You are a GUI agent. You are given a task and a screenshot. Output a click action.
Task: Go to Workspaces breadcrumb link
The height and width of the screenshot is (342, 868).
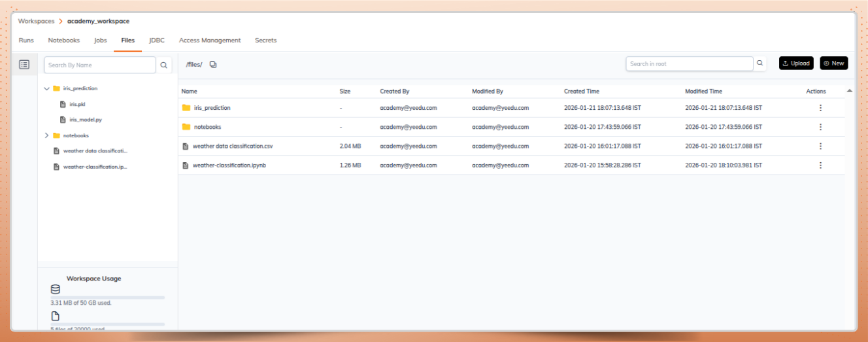[x=37, y=21]
